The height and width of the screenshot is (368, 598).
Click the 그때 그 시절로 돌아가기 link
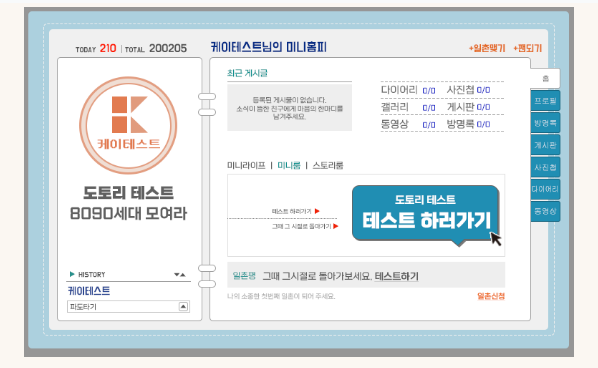point(301,226)
